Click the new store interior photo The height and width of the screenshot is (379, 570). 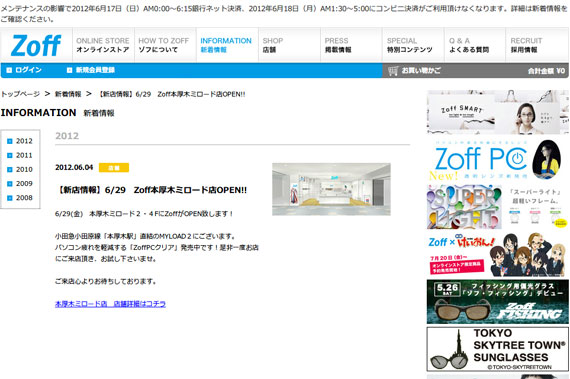tap(331, 189)
